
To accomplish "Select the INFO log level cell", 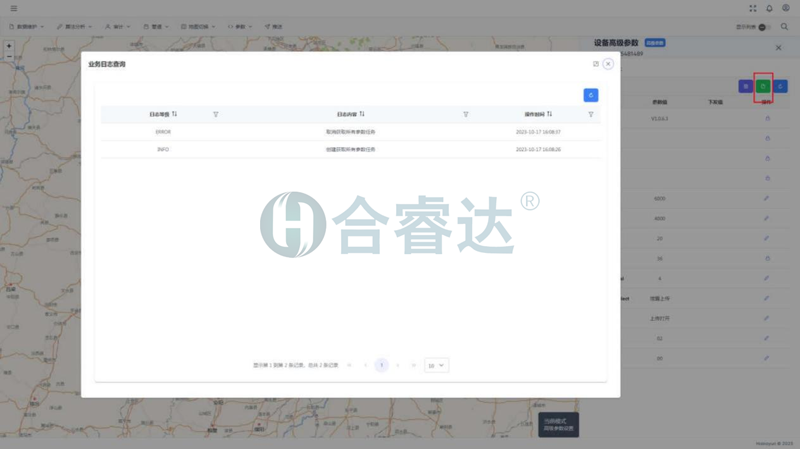I will [x=163, y=149].
